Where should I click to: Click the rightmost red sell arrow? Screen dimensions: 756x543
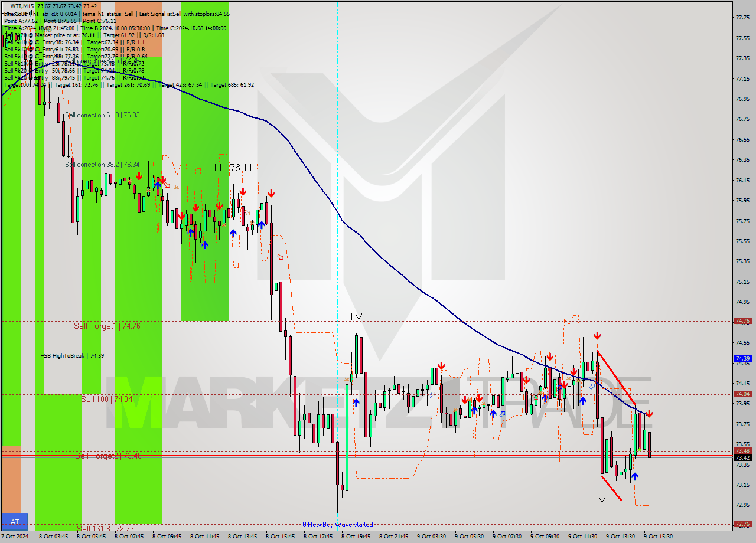(x=649, y=414)
